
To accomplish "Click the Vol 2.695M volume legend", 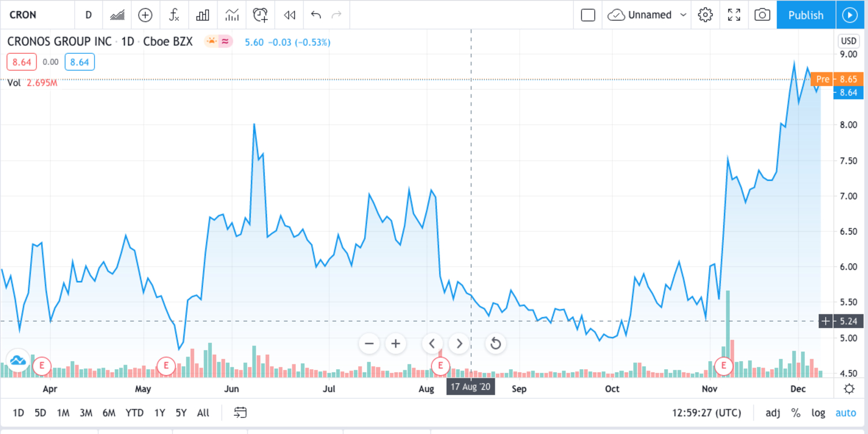I will point(32,83).
